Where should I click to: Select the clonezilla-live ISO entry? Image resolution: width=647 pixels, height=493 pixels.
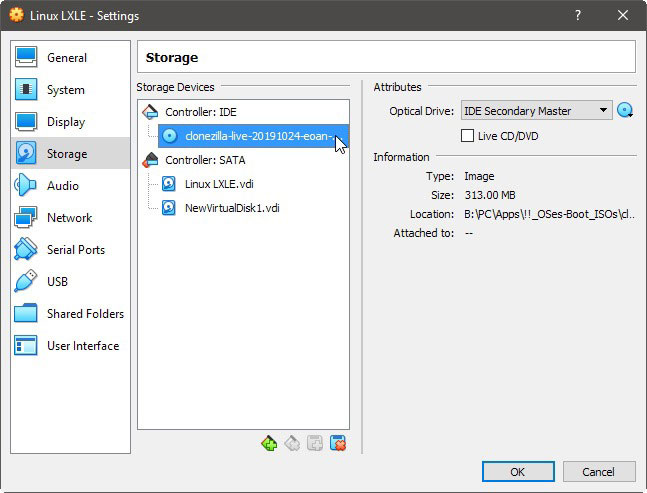click(x=253, y=136)
